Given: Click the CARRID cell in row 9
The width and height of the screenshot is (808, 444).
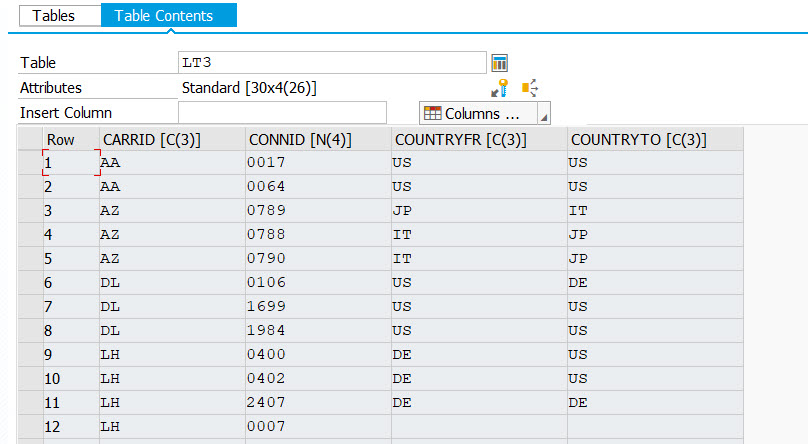Looking at the screenshot, I should click(171, 354).
